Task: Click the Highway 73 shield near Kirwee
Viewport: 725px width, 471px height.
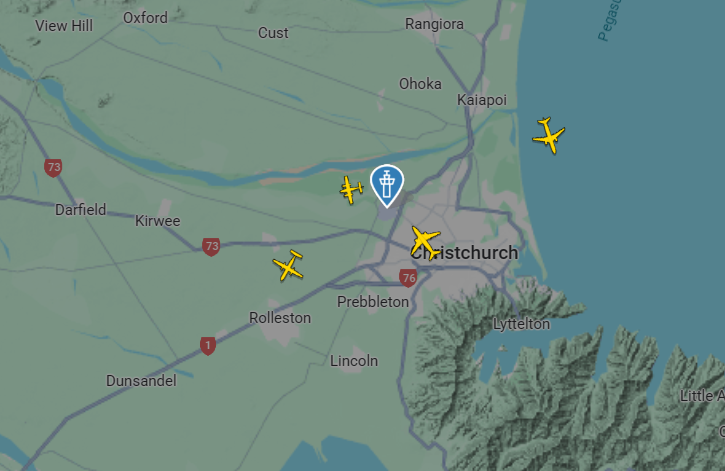Action: point(211,247)
